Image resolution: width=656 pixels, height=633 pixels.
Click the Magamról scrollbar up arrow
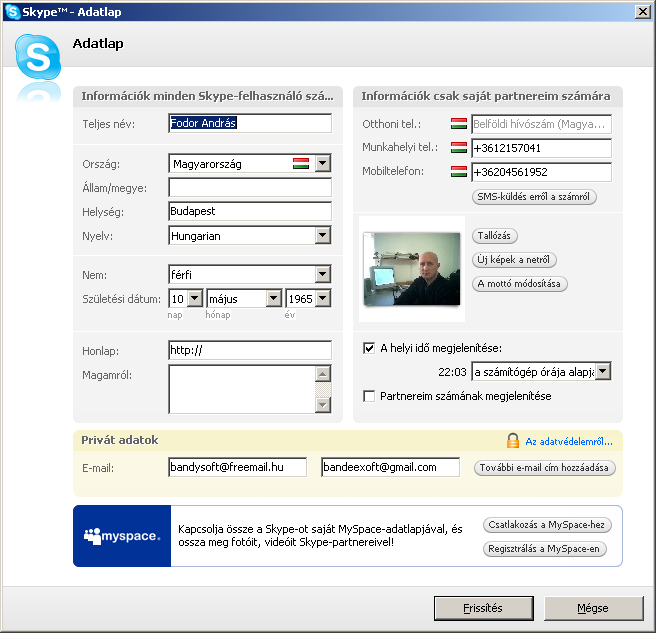(323, 374)
